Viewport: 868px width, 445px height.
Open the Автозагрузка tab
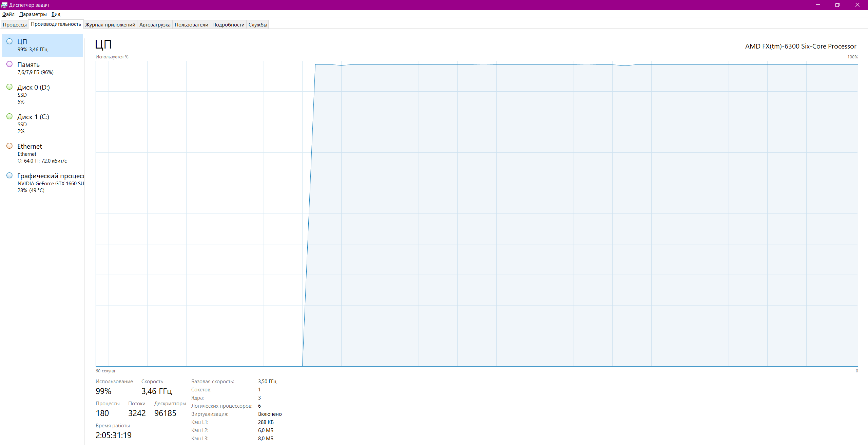pos(155,25)
